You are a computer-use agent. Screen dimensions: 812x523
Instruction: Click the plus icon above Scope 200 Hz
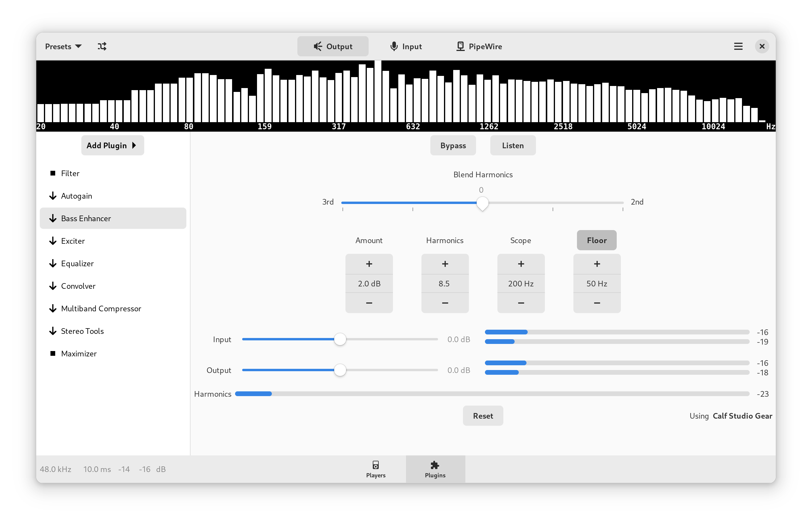[x=521, y=264]
